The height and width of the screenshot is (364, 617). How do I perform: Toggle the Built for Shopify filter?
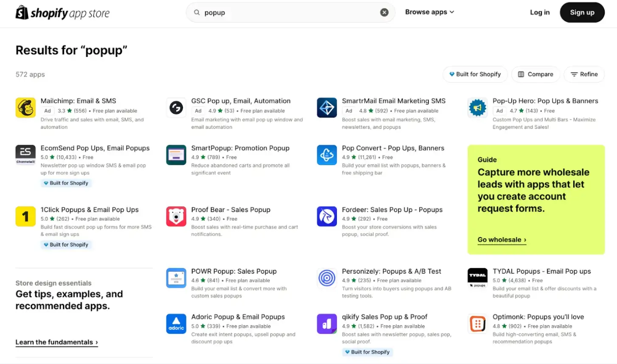(475, 74)
